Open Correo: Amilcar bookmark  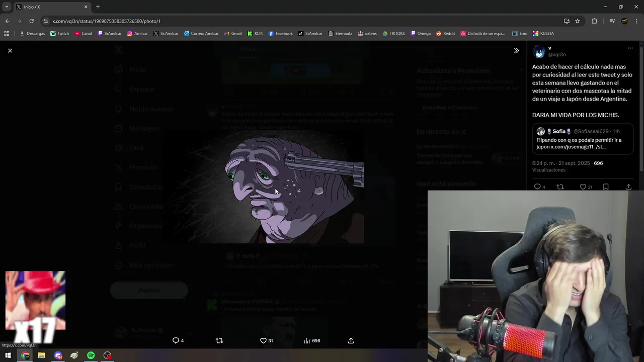click(x=201, y=33)
